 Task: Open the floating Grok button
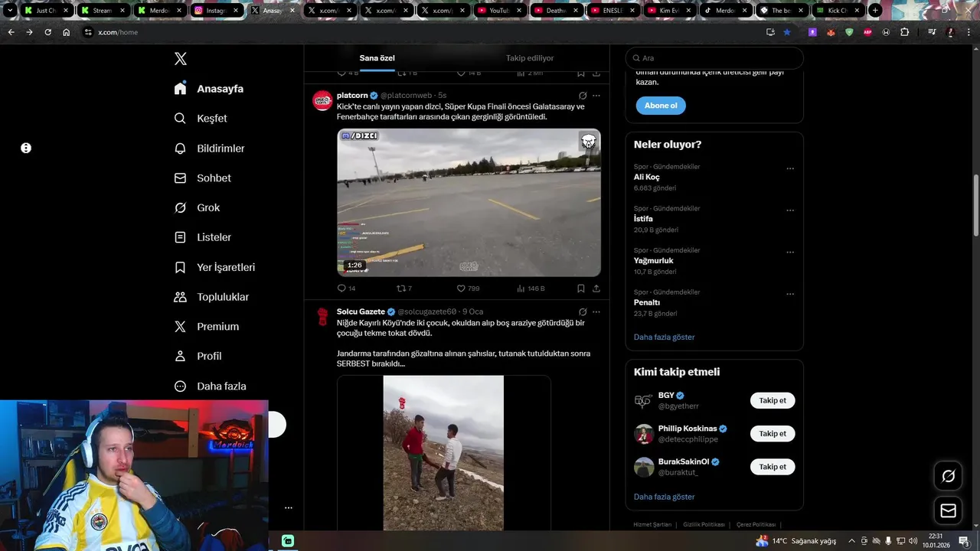click(x=949, y=476)
